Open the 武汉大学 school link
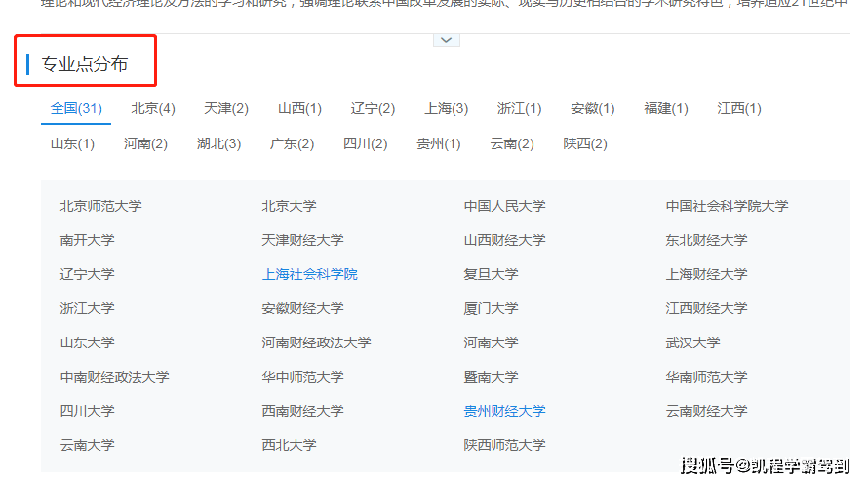Screen dimensions: 868x484 click(x=692, y=343)
